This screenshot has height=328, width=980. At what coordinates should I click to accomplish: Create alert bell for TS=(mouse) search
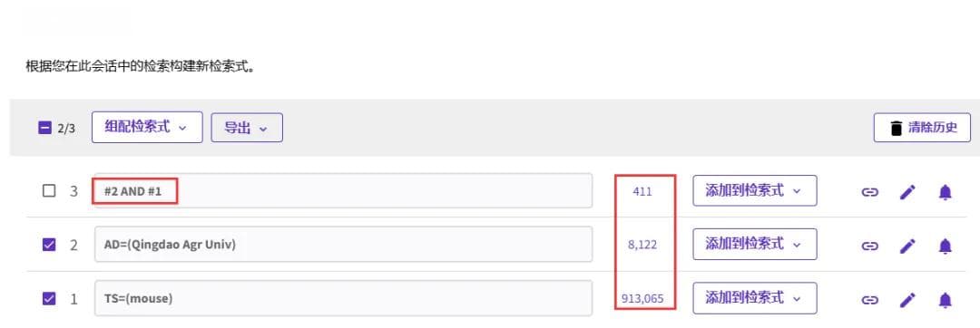[x=945, y=300]
